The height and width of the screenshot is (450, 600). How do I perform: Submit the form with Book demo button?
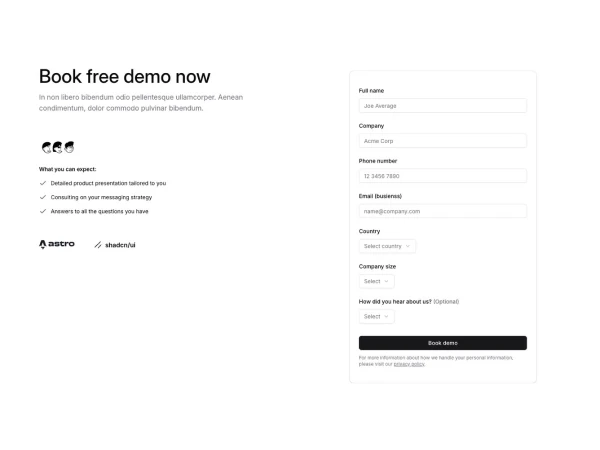[443, 343]
